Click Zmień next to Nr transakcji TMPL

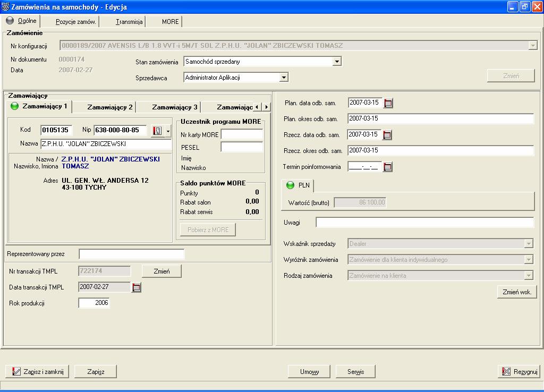coord(161,271)
